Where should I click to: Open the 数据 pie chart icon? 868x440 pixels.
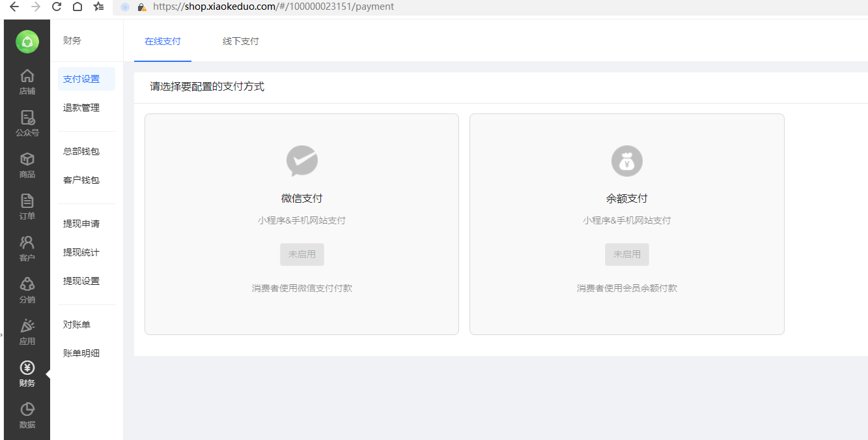click(27, 409)
